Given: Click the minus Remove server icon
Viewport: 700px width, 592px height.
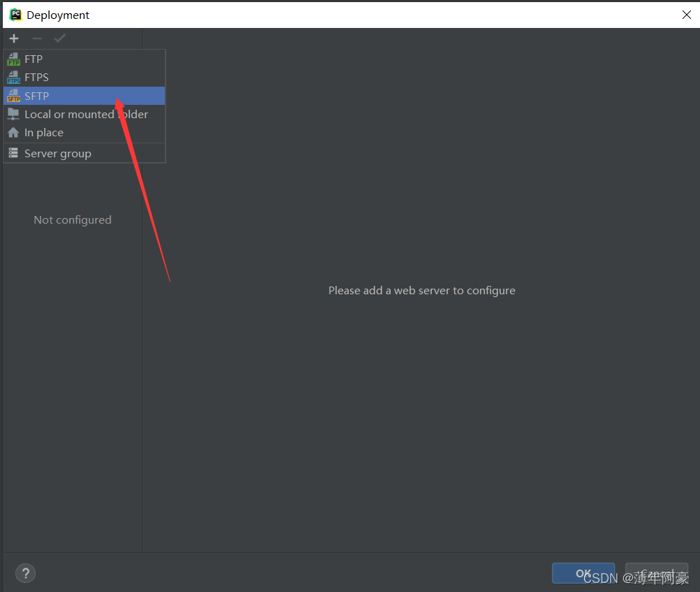Looking at the screenshot, I should (x=37, y=38).
